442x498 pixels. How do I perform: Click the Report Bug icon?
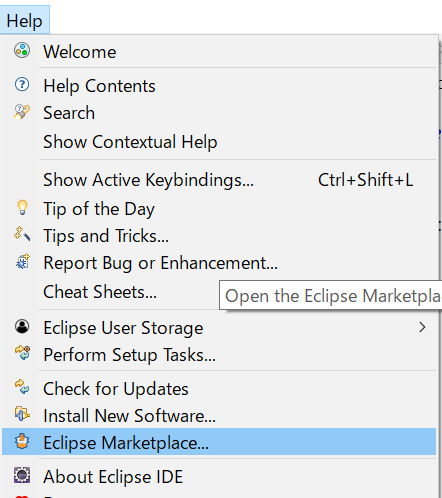(23, 261)
